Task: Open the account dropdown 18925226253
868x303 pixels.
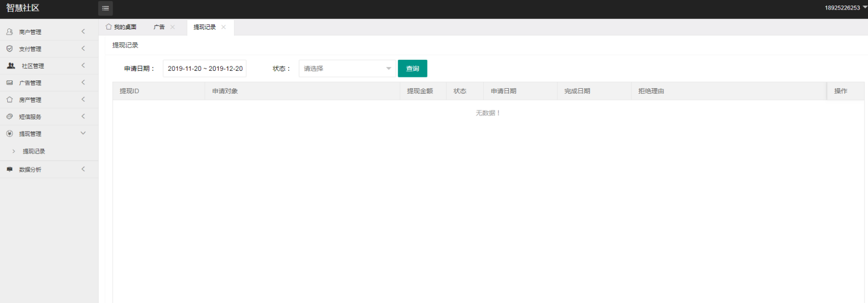Action: 845,8
